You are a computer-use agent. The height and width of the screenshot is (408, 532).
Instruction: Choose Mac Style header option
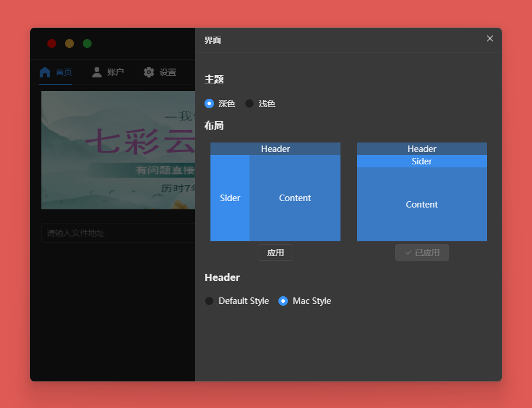[283, 301]
